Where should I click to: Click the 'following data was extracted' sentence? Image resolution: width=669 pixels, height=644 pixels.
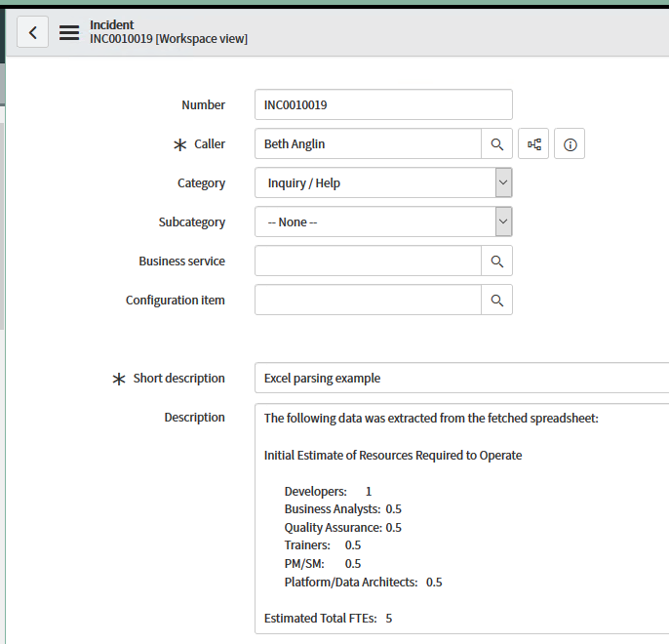431,419
